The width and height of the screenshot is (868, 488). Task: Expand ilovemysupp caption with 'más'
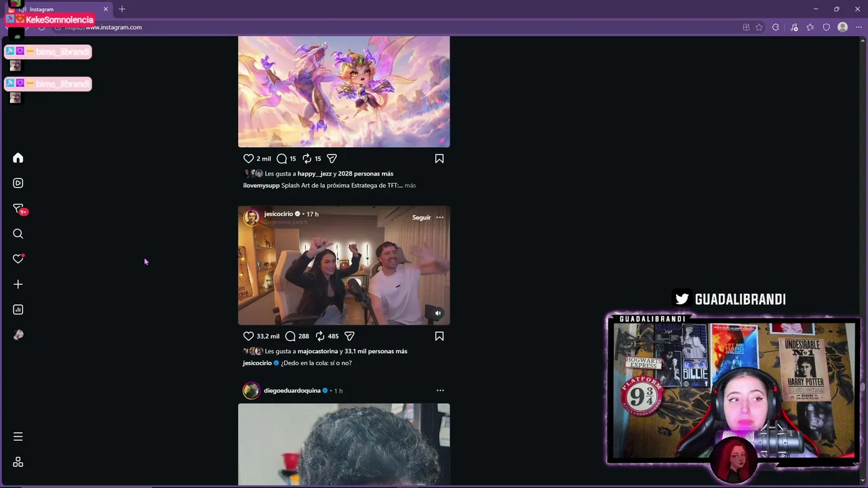coord(410,186)
